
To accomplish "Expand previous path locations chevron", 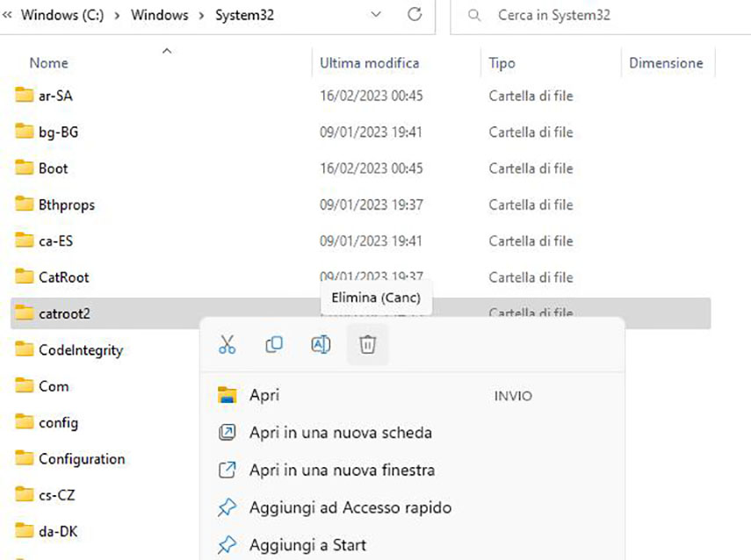I will tap(7, 15).
